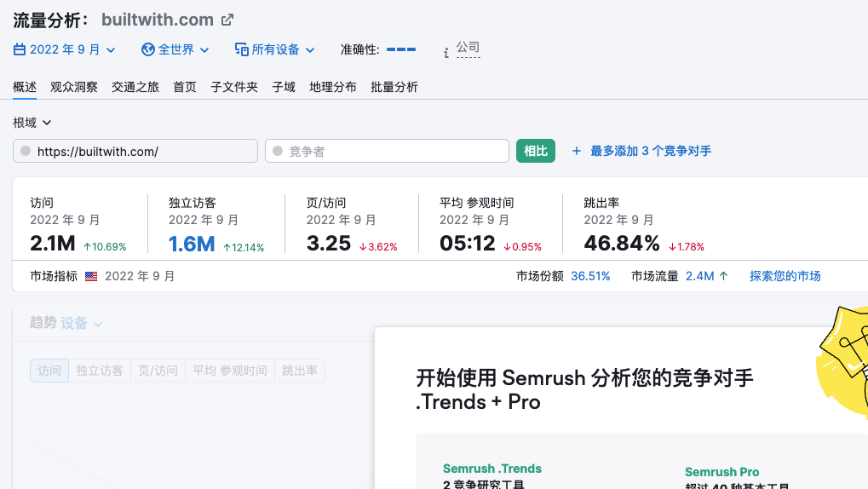
Task: Click the 2.4M market traffic value
Action: tap(699, 276)
